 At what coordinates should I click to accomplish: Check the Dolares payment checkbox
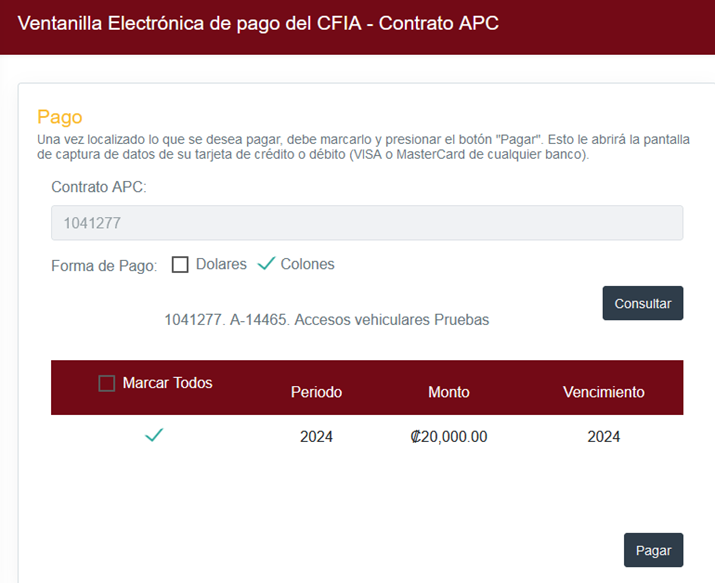[180, 264]
